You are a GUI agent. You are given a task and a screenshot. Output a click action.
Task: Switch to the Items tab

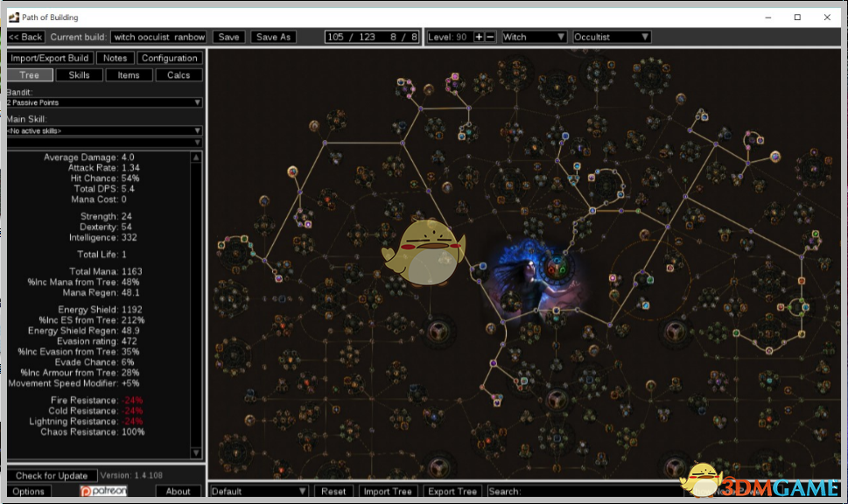pos(129,75)
